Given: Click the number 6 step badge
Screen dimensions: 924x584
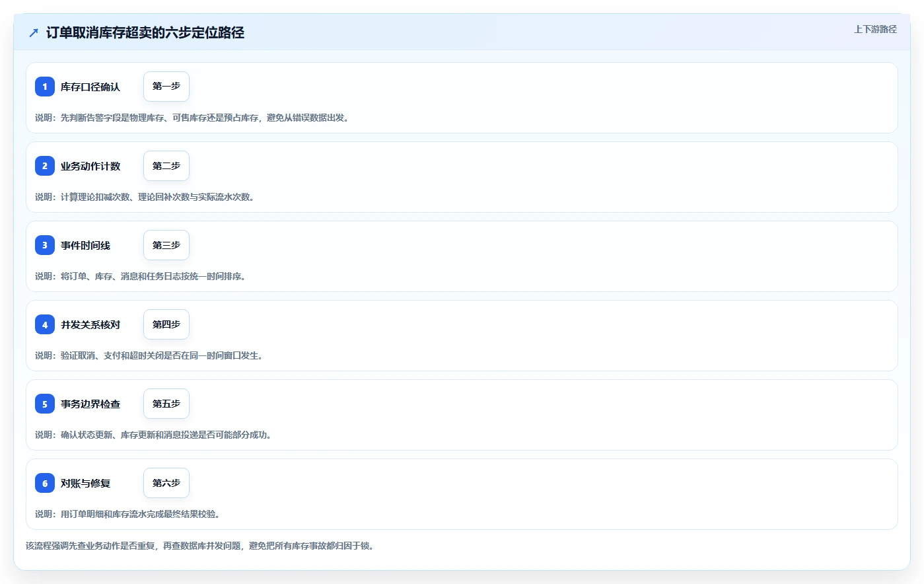Looking at the screenshot, I should pos(45,483).
